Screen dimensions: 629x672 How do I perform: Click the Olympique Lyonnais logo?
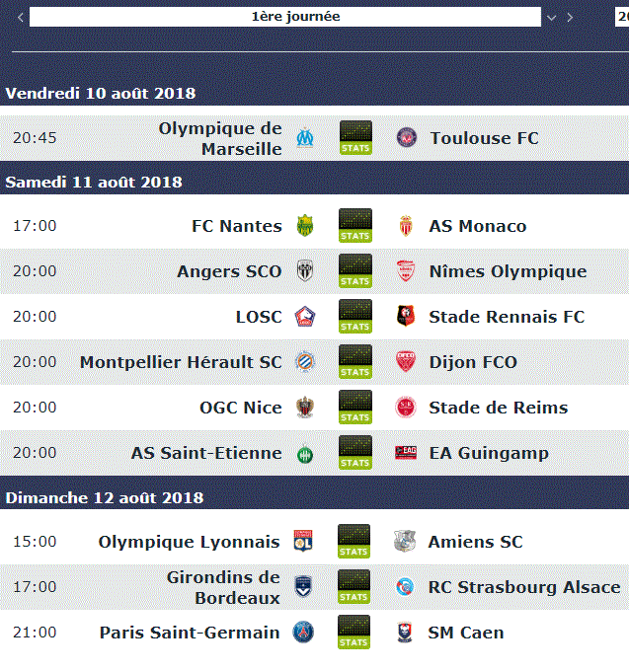point(303,541)
